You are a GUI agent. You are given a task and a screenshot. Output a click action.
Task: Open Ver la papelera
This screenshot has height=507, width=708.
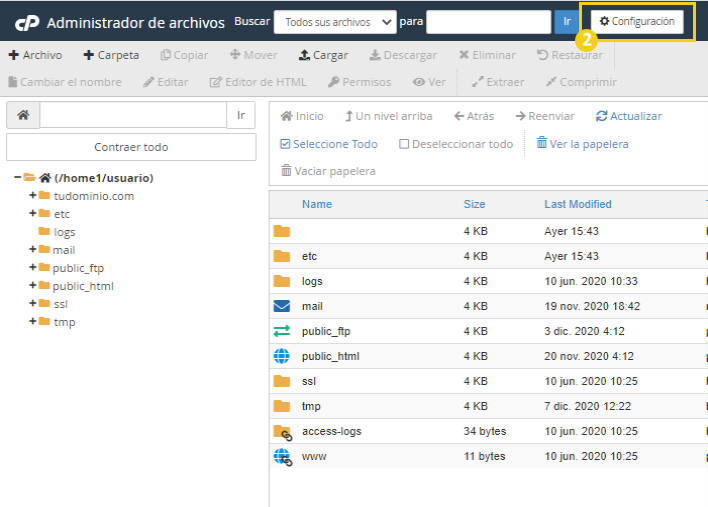click(582, 144)
